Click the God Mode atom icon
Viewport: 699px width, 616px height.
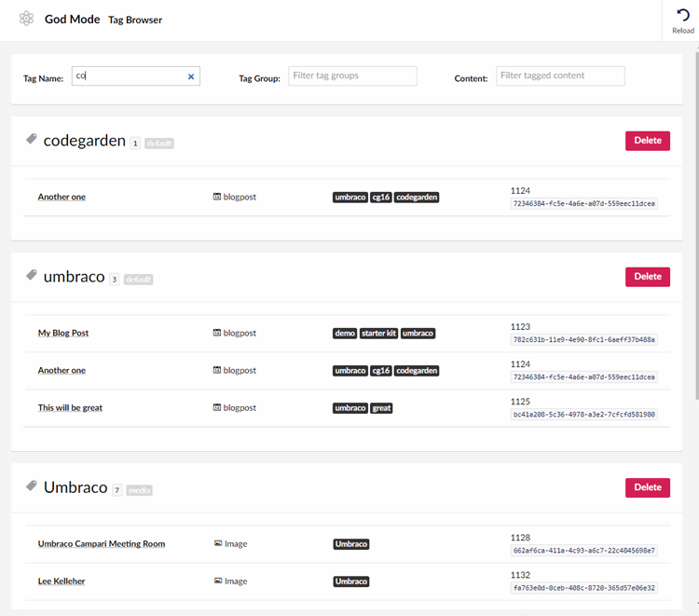(x=26, y=19)
